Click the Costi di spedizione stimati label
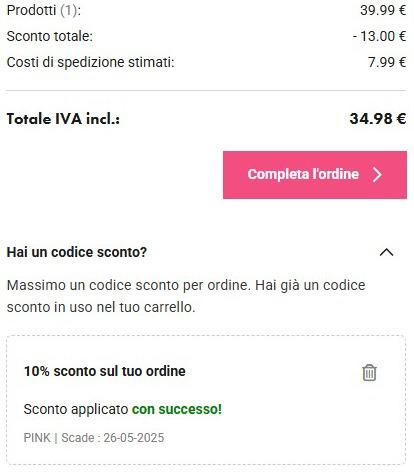 90,62
